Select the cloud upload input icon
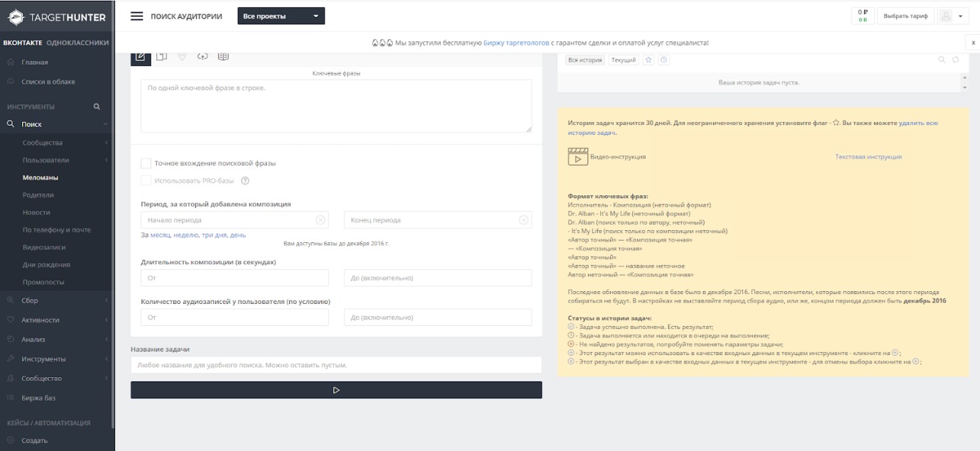The image size is (980, 451). tap(202, 57)
